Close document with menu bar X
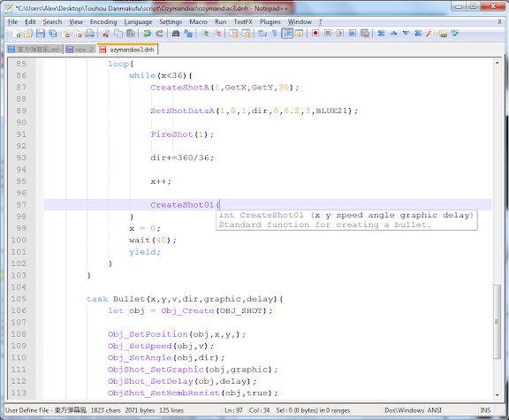The width and height of the screenshot is (509, 420). coord(499,22)
